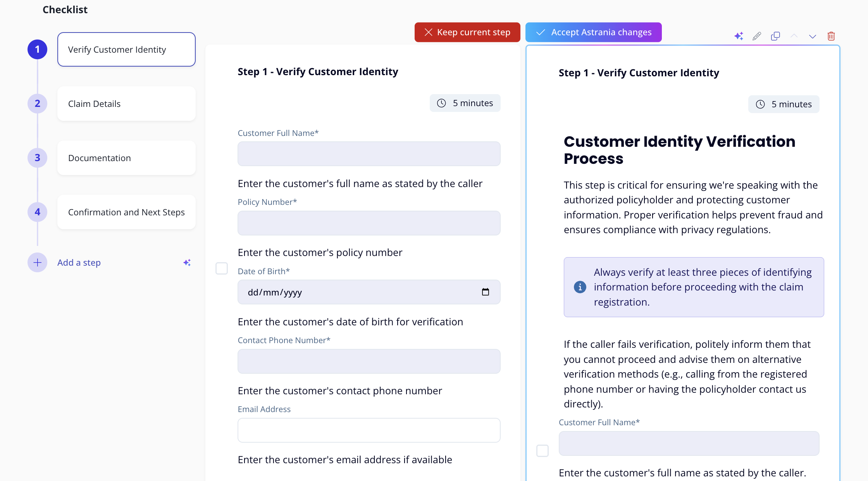
Task: Tick checkbox beside Date of Birth field
Action: 222,268
